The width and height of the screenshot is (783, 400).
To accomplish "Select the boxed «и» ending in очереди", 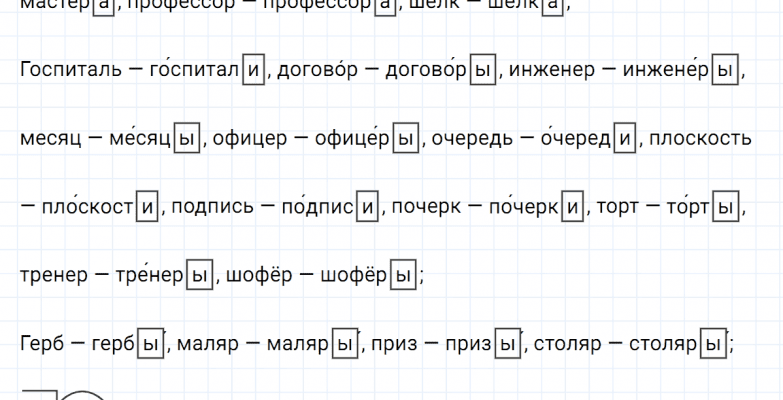I will click(x=622, y=140).
